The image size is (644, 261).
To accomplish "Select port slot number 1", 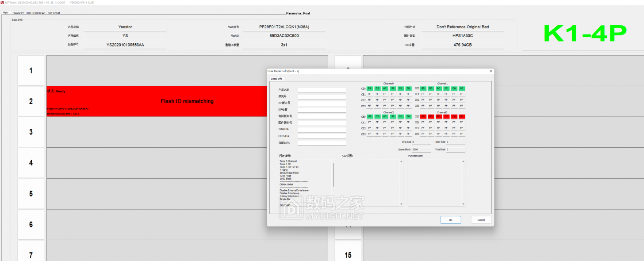I will point(31,70).
